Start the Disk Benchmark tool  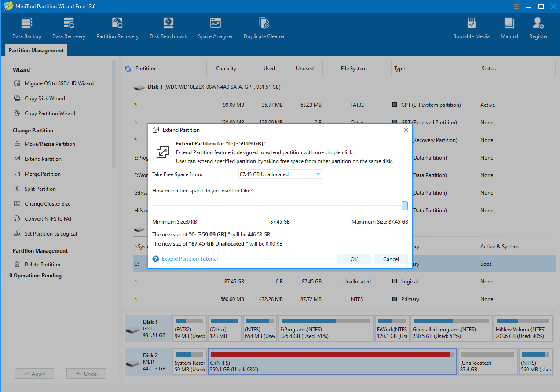pyautogui.click(x=168, y=29)
